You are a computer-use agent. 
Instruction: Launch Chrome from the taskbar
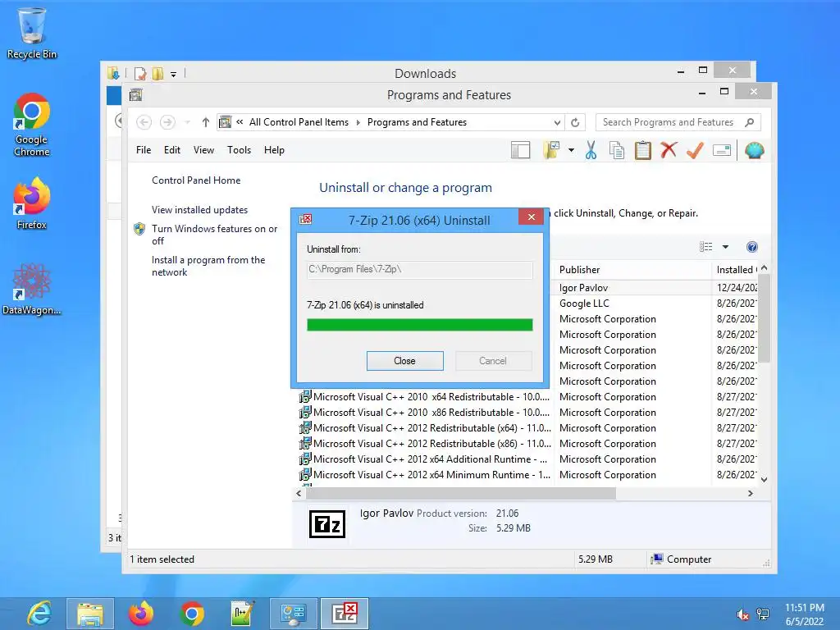pyautogui.click(x=192, y=614)
